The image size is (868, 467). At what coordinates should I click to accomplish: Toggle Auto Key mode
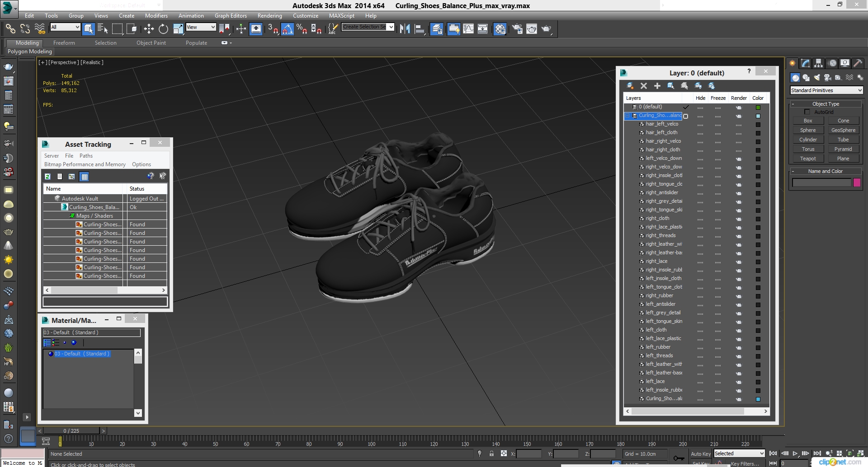(x=701, y=453)
